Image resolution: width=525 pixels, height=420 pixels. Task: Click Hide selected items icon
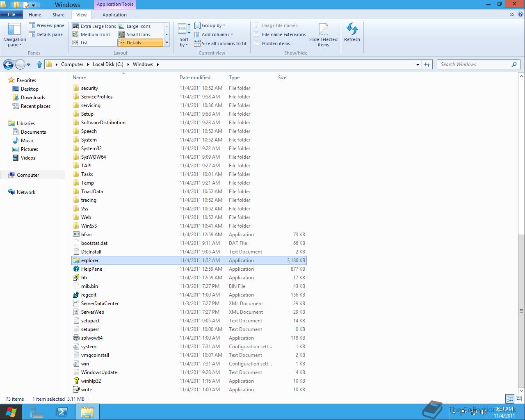click(323, 29)
